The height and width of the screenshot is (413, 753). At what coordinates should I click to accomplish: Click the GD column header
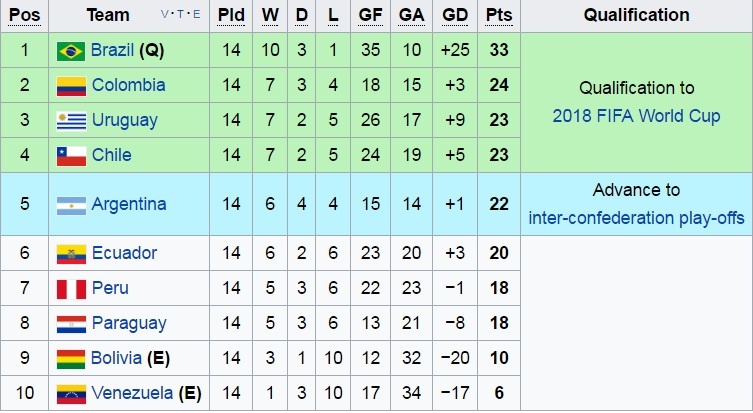[455, 15]
